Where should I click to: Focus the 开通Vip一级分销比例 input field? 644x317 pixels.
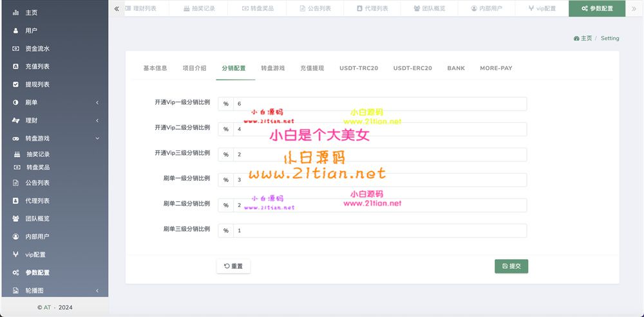point(380,104)
